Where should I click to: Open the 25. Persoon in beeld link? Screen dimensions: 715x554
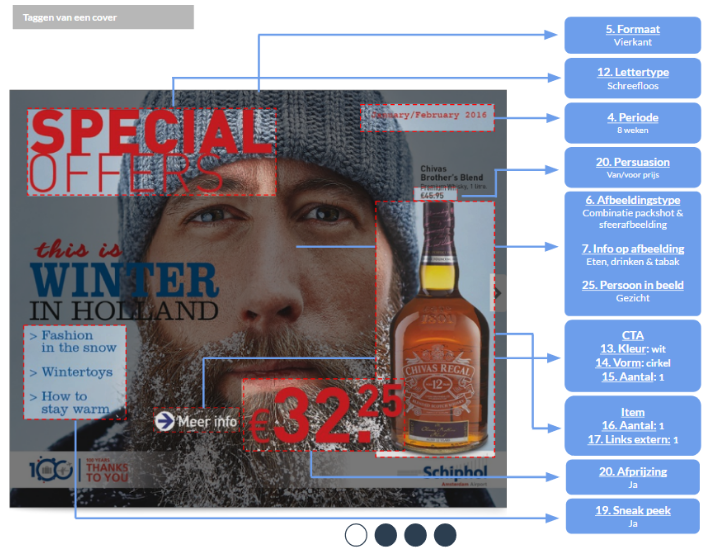(x=632, y=285)
